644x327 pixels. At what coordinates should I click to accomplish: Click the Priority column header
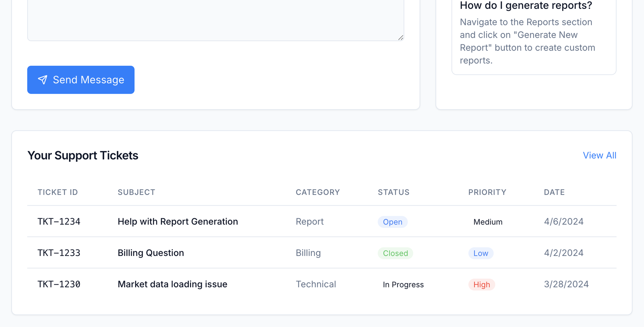[487, 192]
